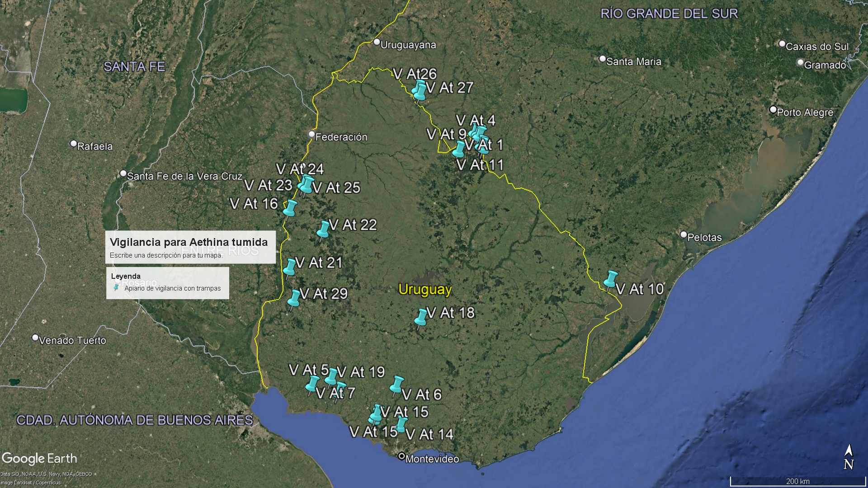Click the Montevideo city marker dot
Screen dimensions: 868x488
(401, 456)
